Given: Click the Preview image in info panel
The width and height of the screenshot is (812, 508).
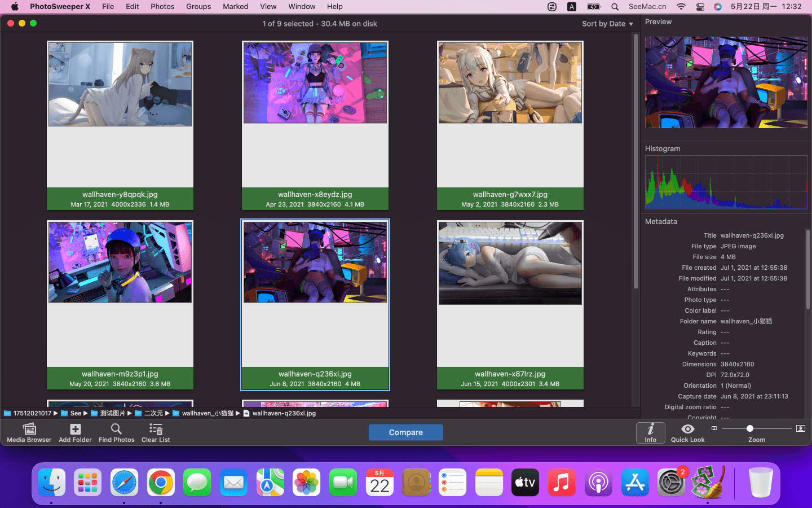Looking at the screenshot, I should (x=726, y=82).
